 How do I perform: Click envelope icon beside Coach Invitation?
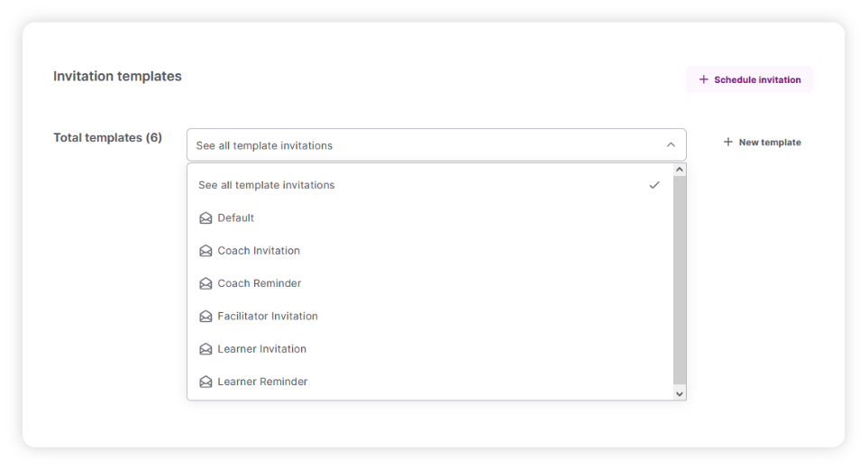click(206, 251)
